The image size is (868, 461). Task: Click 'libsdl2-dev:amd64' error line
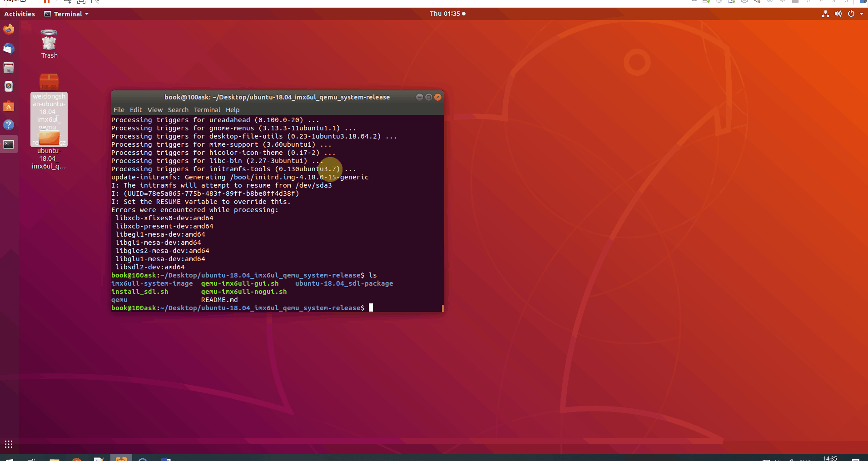pos(150,267)
